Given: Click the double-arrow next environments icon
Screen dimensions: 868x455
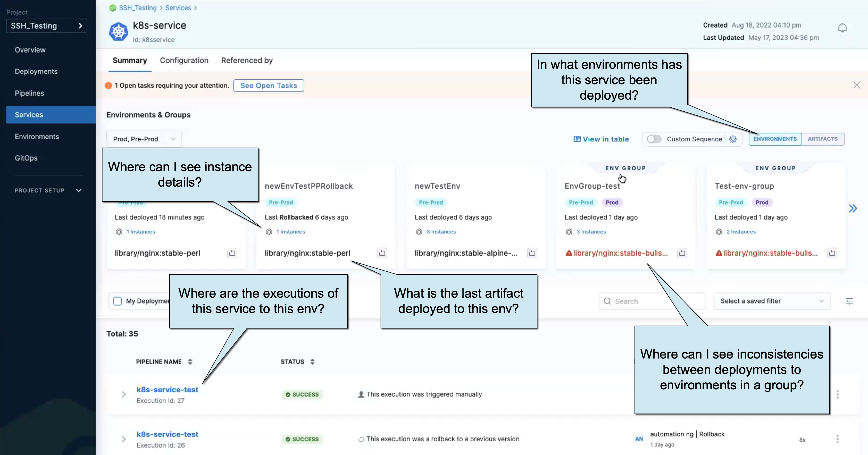Looking at the screenshot, I should [853, 208].
